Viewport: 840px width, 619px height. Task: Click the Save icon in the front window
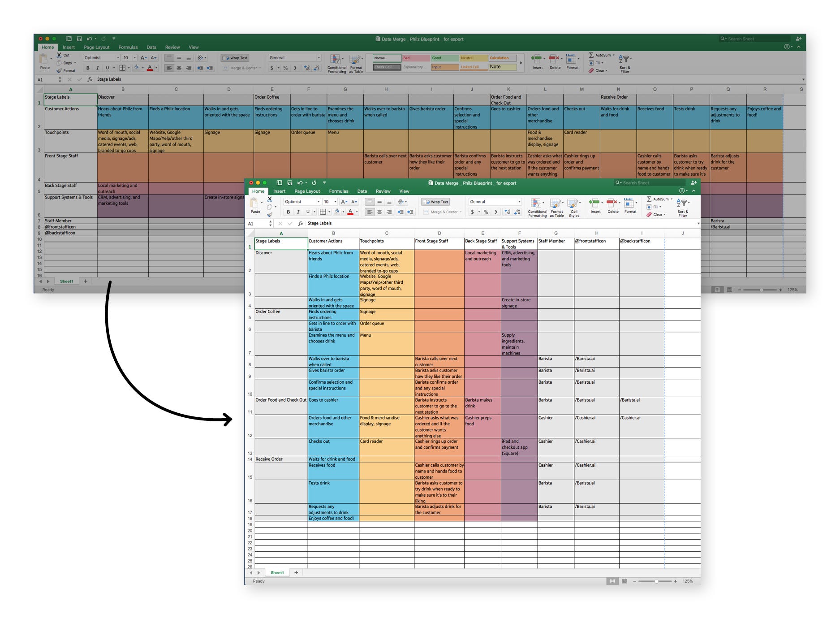[290, 183]
